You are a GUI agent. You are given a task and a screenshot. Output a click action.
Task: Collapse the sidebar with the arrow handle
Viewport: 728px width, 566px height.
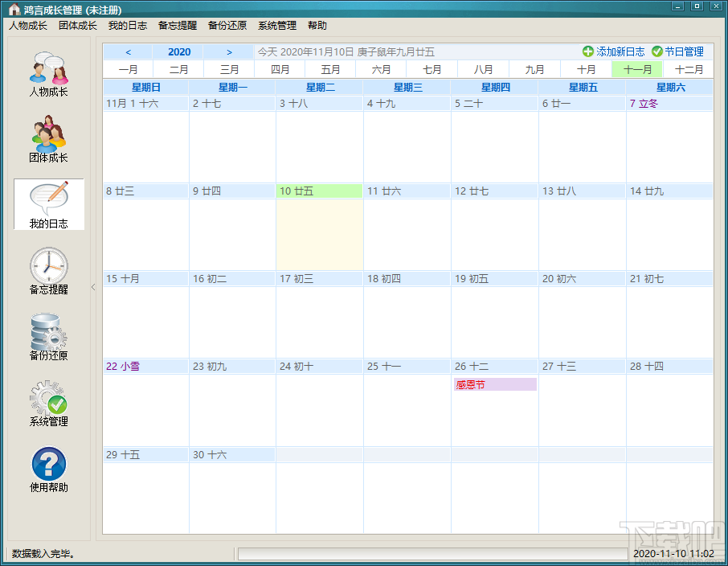[93, 287]
